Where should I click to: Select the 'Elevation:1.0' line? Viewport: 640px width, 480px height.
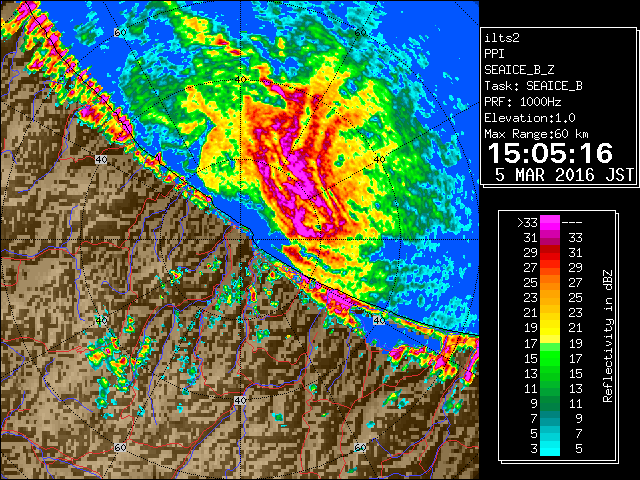tap(530, 118)
